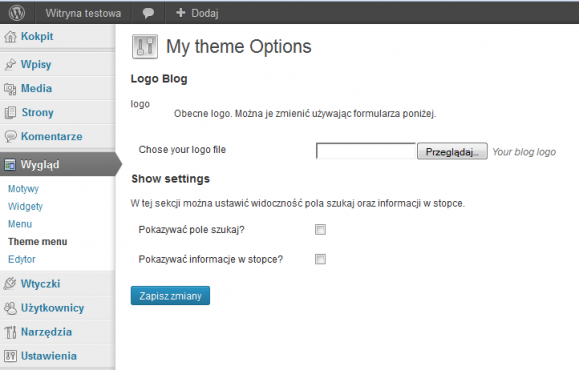Click the Wygląd appearance icon
Viewport: 579px width, 370px height.
tap(10, 165)
